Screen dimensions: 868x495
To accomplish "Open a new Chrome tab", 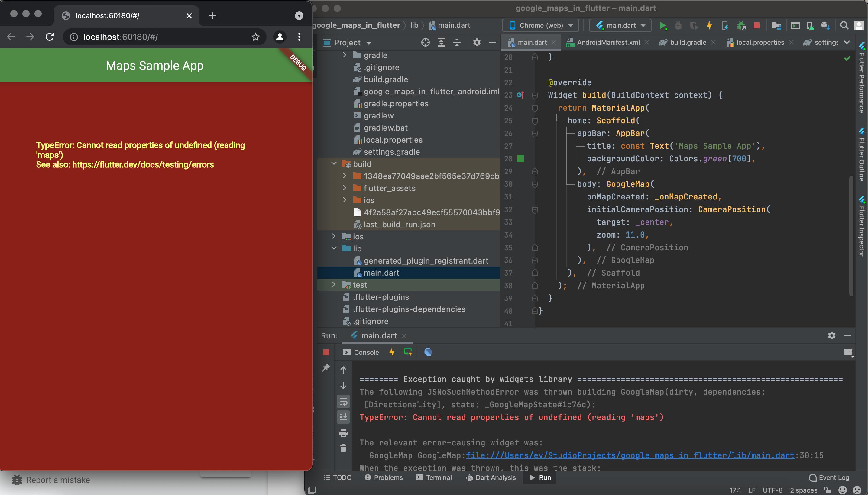I will [x=212, y=16].
